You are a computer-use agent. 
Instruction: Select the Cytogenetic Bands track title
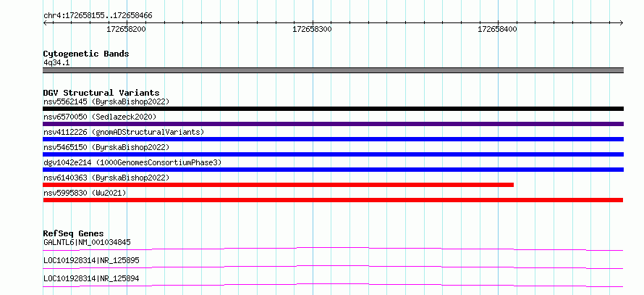pyautogui.click(x=86, y=54)
